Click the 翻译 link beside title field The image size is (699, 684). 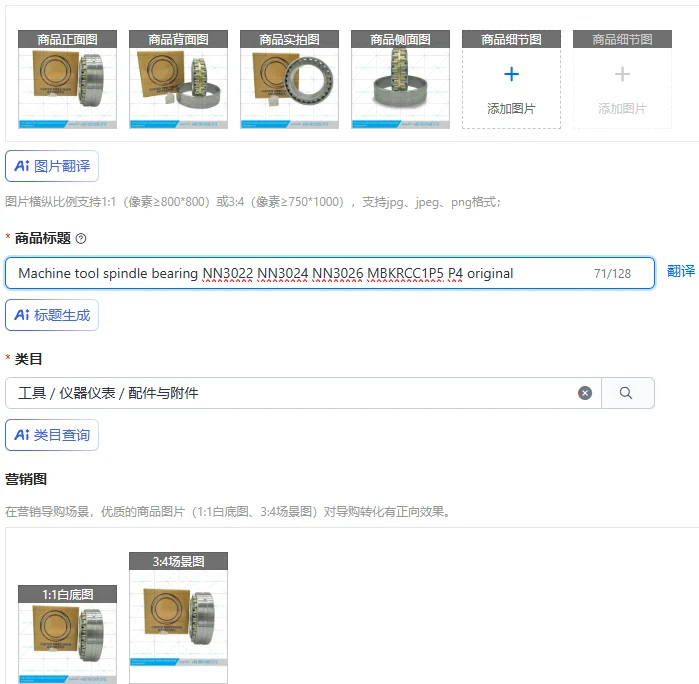(681, 271)
